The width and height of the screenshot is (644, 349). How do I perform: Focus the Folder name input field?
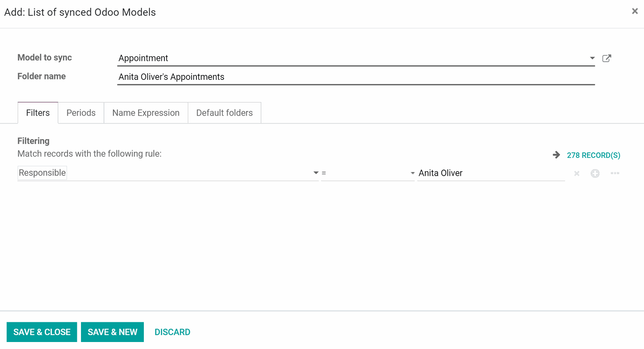pos(356,77)
